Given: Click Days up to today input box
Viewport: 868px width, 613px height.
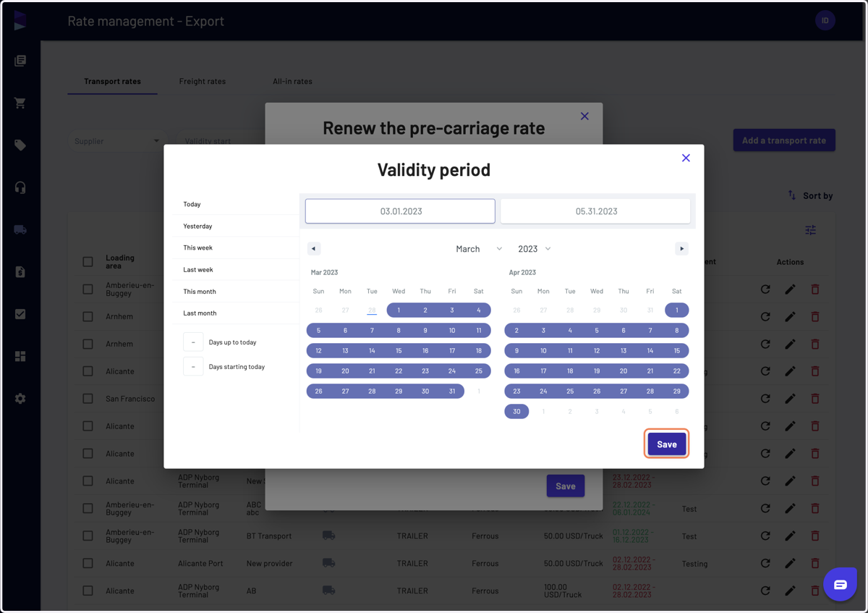Looking at the screenshot, I should 193,342.
